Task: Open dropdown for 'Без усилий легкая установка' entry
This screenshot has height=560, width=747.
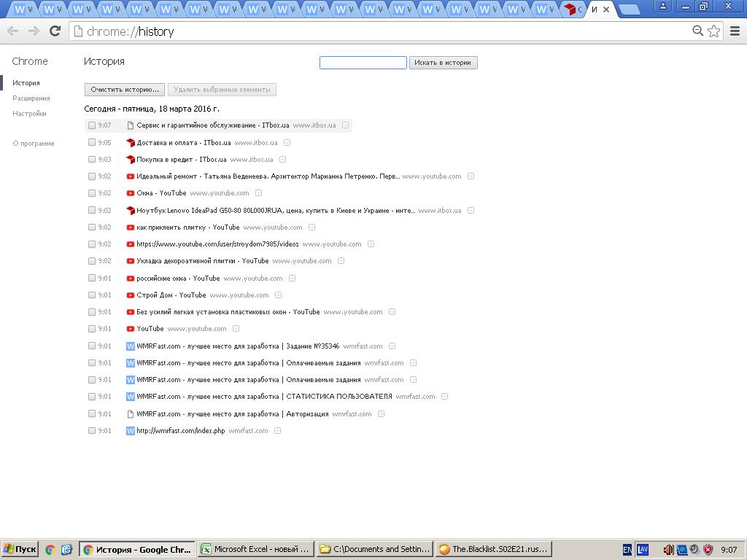Action: tap(392, 312)
